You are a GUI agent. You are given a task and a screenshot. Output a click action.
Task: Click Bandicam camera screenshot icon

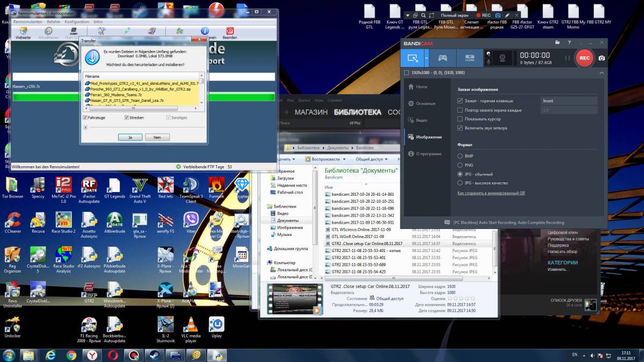coord(602,57)
